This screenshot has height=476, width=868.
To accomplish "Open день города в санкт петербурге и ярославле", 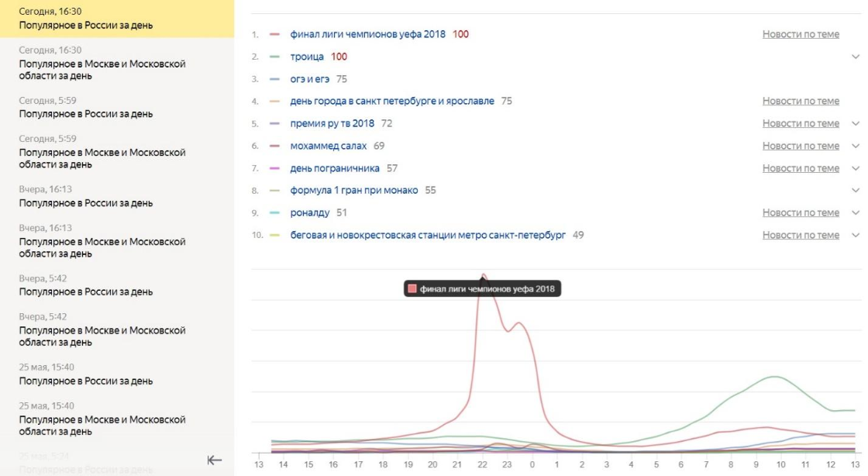I will pyautogui.click(x=392, y=102).
